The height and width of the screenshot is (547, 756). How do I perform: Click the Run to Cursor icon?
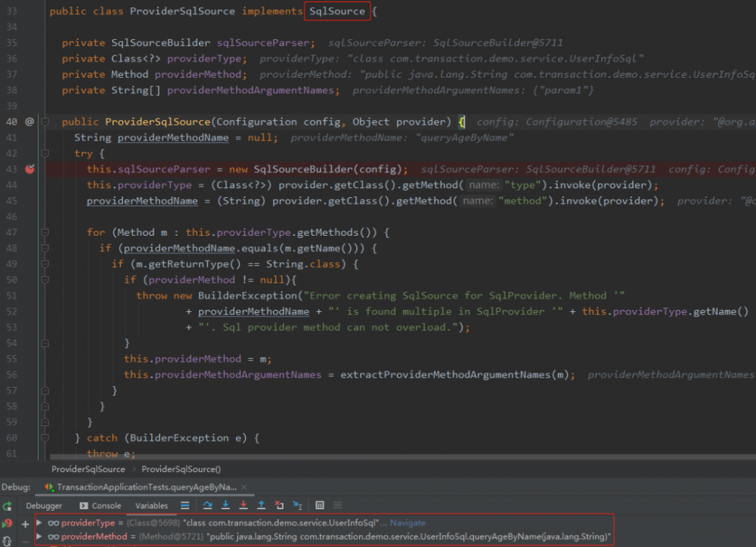[x=298, y=505]
